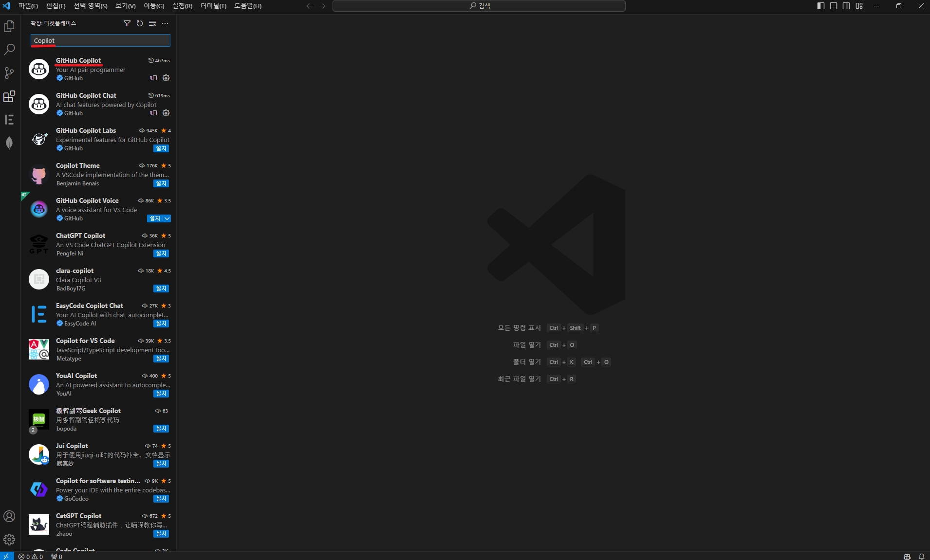Open the Accounts icon in activity bar
930x560 pixels.
coord(9,516)
